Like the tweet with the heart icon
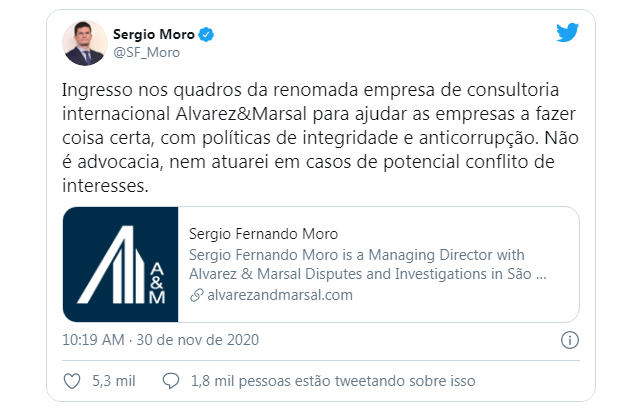 click(71, 380)
